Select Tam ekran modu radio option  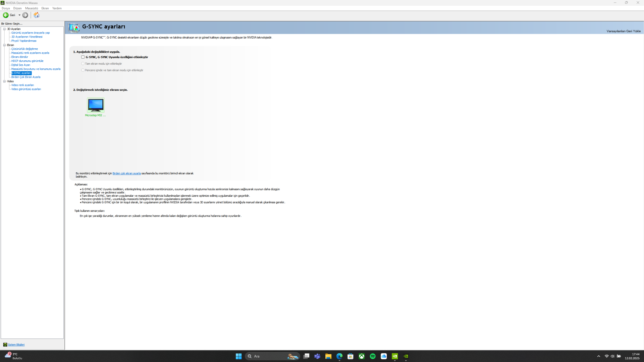tap(83, 64)
